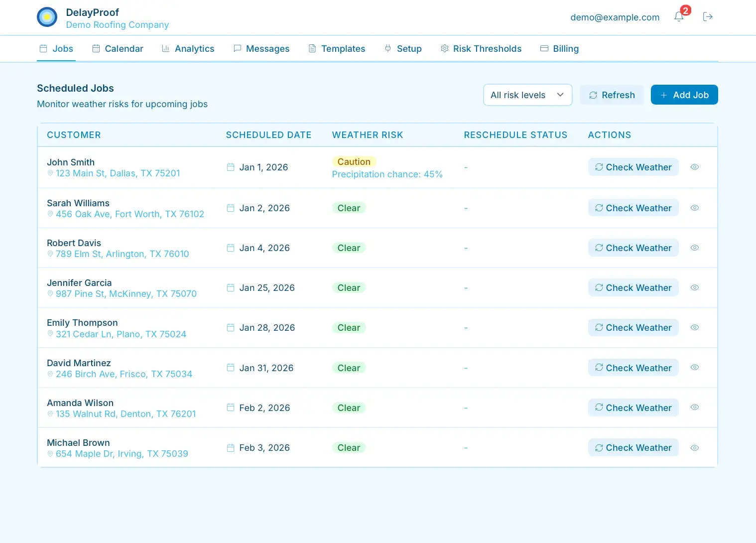Click address 321 Cedar Ln, Plano
756x543 pixels.
pyautogui.click(x=121, y=334)
